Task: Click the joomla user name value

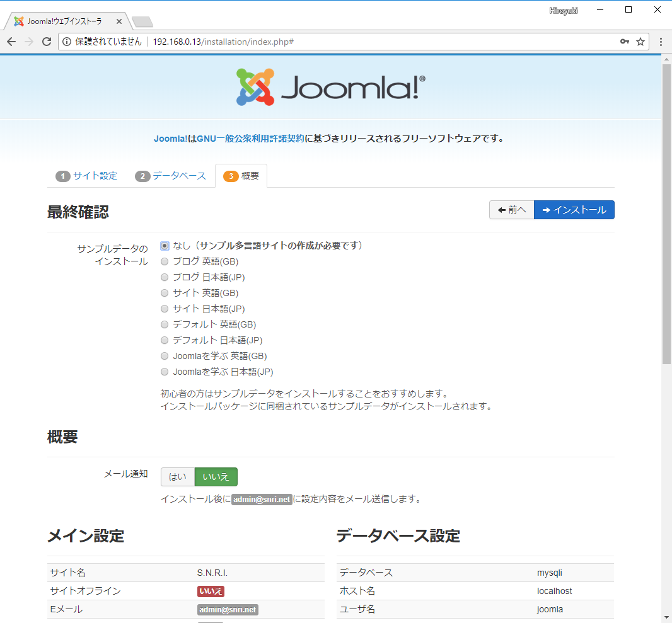Action: point(550,609)
